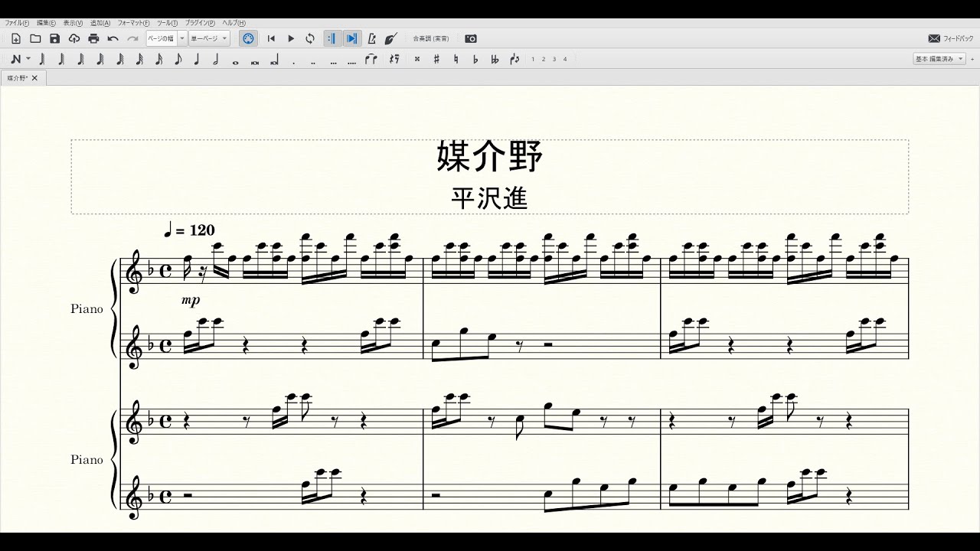The image size is (980, 551).
Task: Open the ファイル(F) menu
Action: (x=15, y=23)
